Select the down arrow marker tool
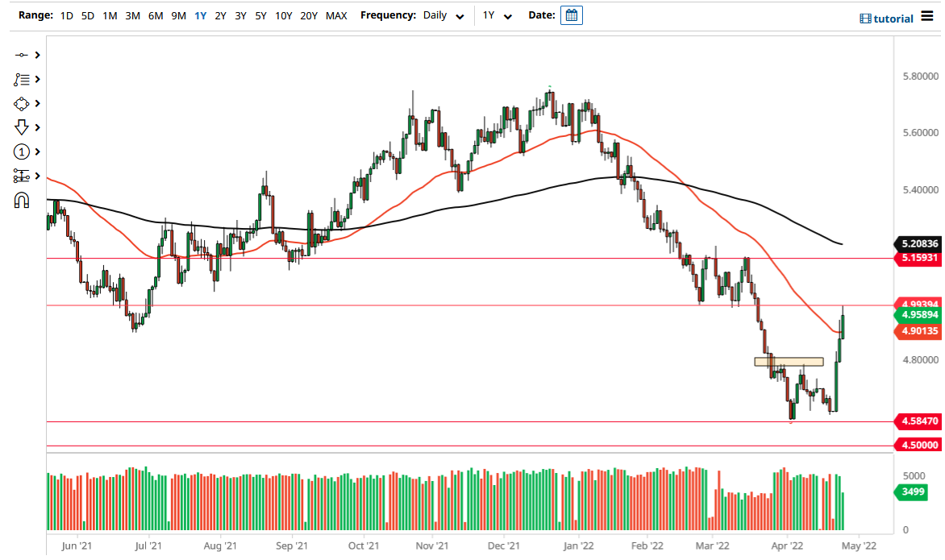 coord(23,127)
